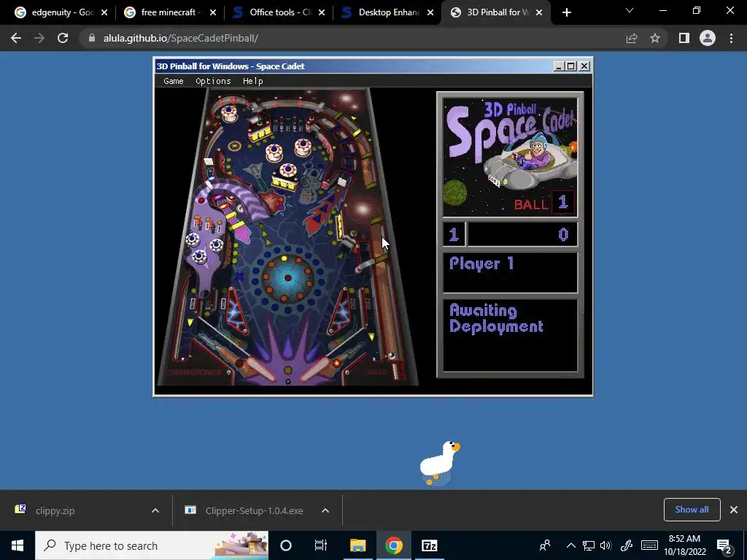This screenshot has width=747, height=560.
Task: Open the notification center
Action: pos(724,545)
